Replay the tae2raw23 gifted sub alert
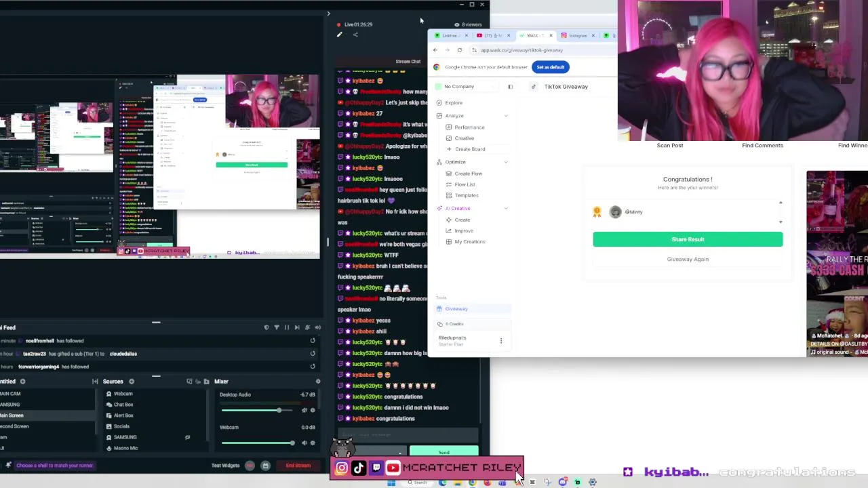Screen dimensions: 868x488 pos(313,354)
